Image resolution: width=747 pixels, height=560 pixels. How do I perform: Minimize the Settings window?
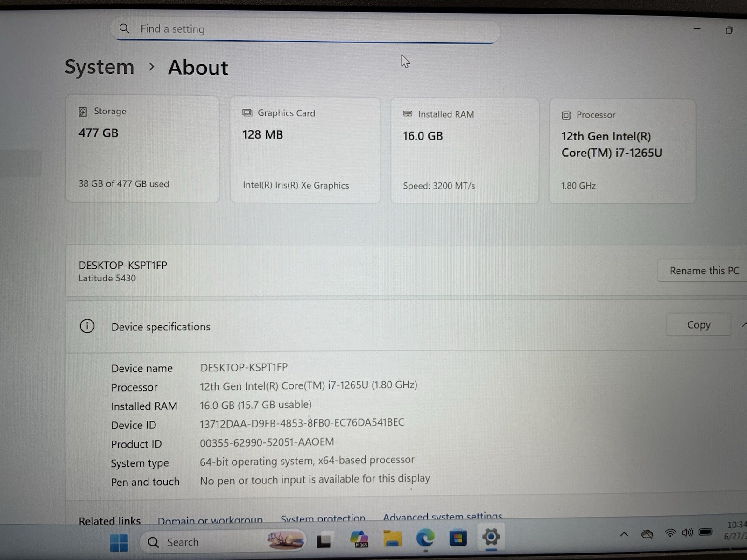point(697,29)
